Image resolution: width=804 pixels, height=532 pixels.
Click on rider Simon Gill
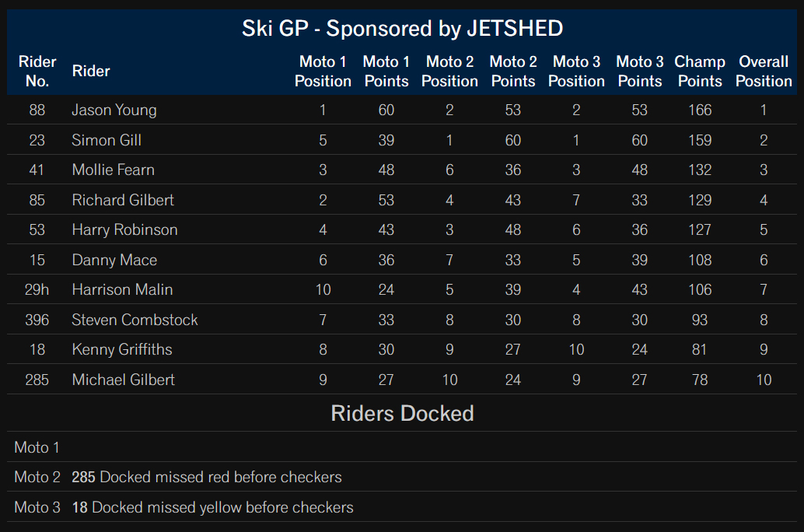pyautogui.click(x=107, y=140)
